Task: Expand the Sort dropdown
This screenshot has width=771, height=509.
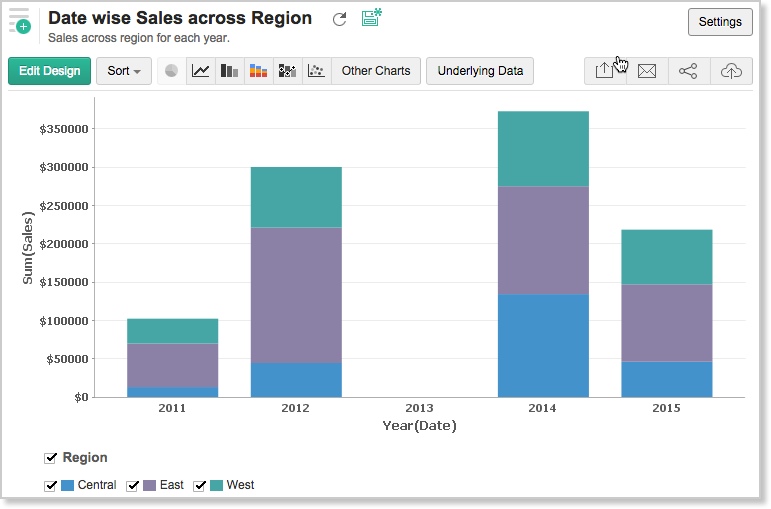Action: click(124, 71)
